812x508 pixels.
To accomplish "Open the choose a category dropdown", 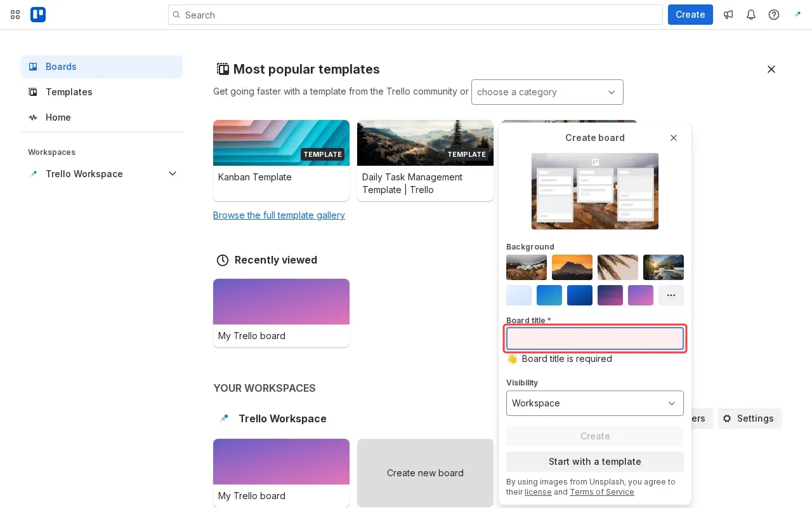I will point(547,92).
